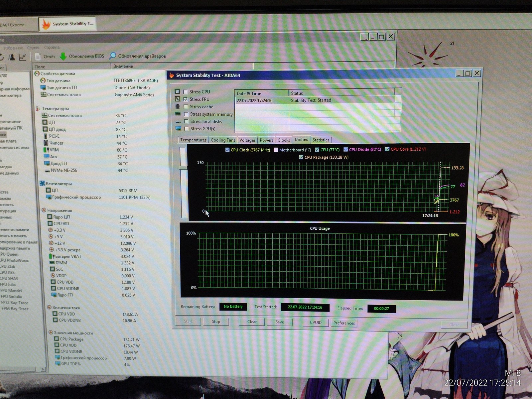Enable the Stress GPU(s) checkbox
This screenshot has width=532, height=399.
point(187,129)
